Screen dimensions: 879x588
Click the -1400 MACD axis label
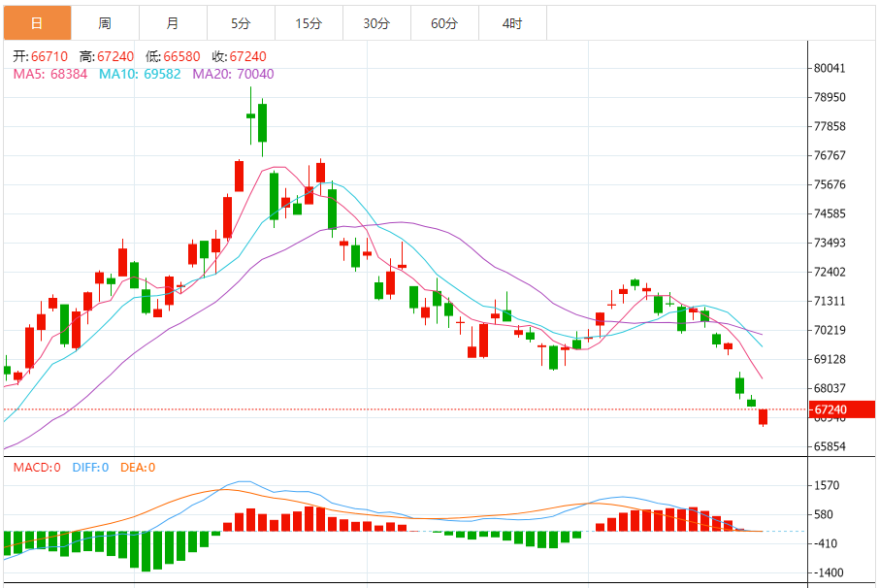(x=830, y=573)
